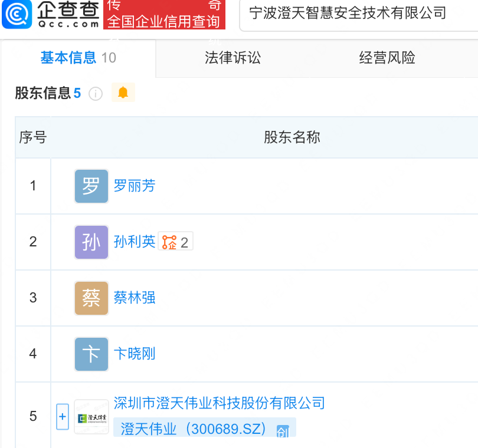Screen dimensions: 478x448
Task: Click the blue 卞 avatar icon
Action: 91,354
